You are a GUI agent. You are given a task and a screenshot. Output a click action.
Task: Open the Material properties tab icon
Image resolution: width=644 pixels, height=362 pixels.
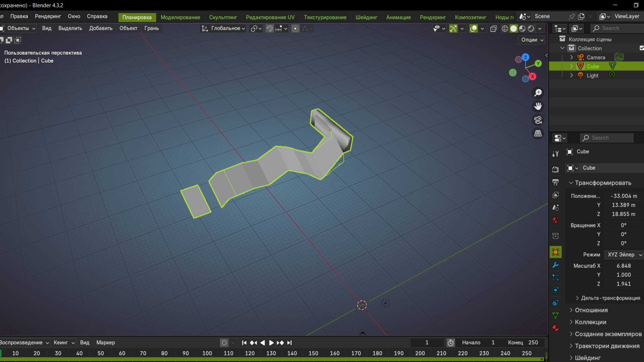[x=555, y=328]
